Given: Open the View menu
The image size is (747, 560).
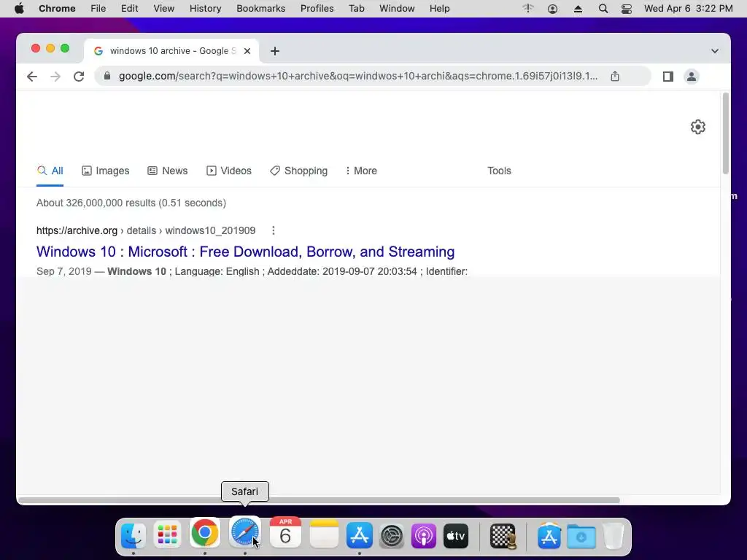Looking at the screenshot, I should 163,9.
